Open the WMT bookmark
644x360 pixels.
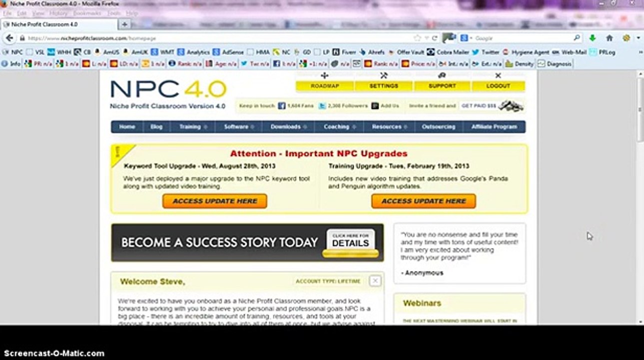(162, 52)
